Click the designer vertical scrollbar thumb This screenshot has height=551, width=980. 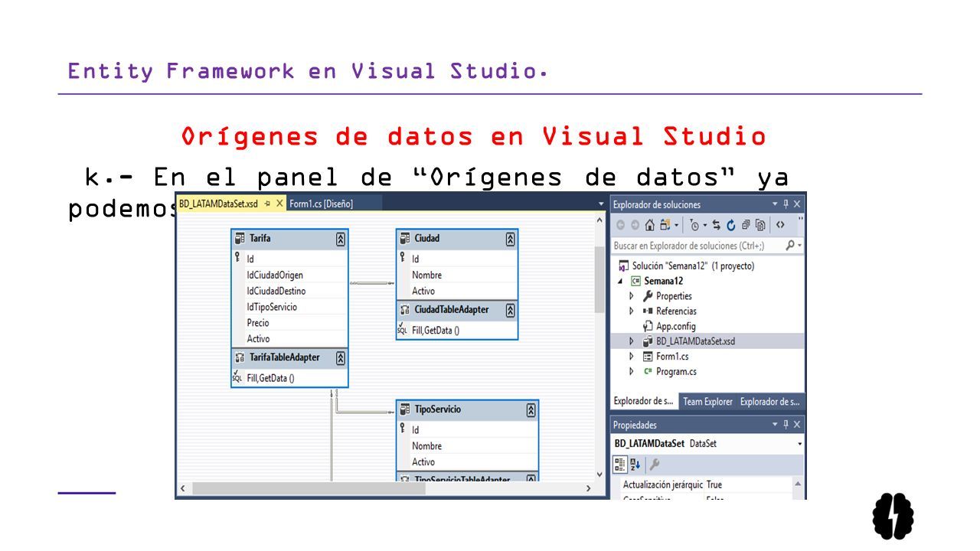[x=599, y=279]
